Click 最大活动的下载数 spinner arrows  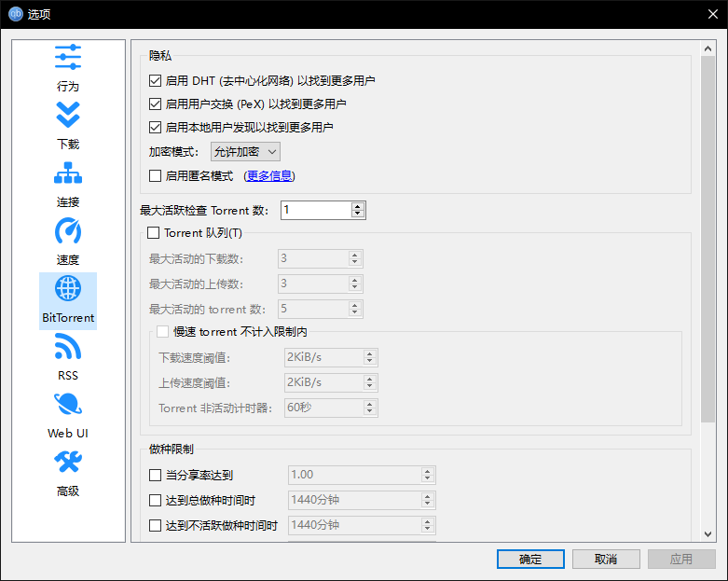355,258
